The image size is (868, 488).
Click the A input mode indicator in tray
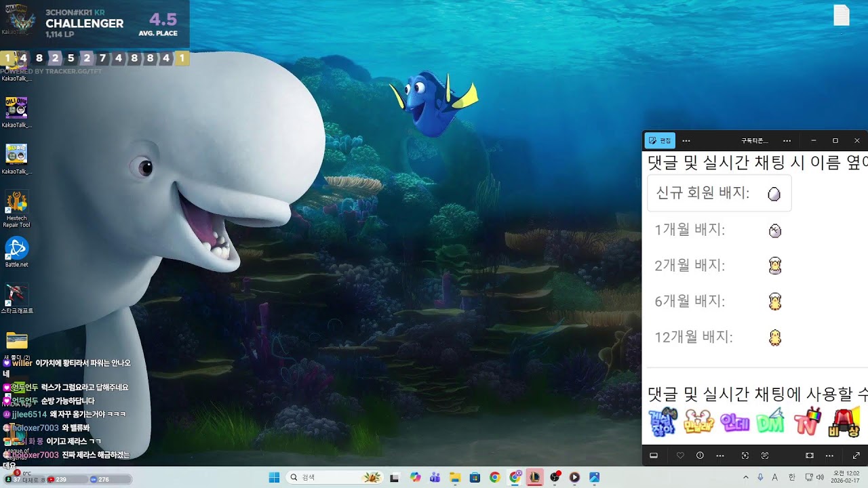pyautogui.click(x=775, y=477)
